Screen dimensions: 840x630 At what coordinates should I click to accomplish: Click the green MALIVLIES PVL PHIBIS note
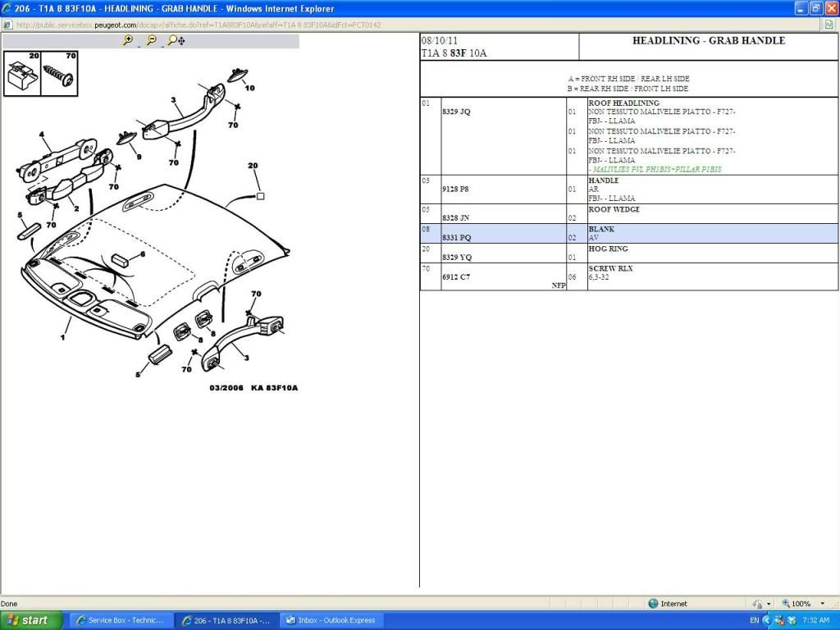click(655, 169)
